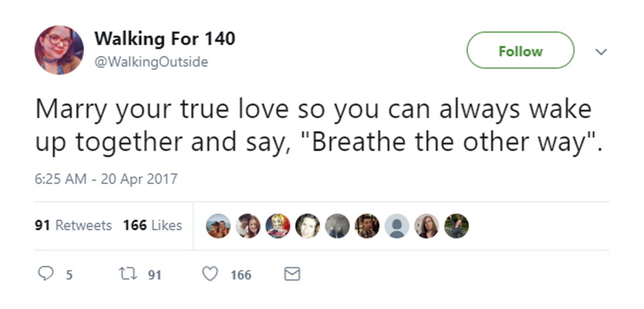The image size is (644, 309).
Task: Open the last liker avatar with green background
Action: click(x=456, y=226)
